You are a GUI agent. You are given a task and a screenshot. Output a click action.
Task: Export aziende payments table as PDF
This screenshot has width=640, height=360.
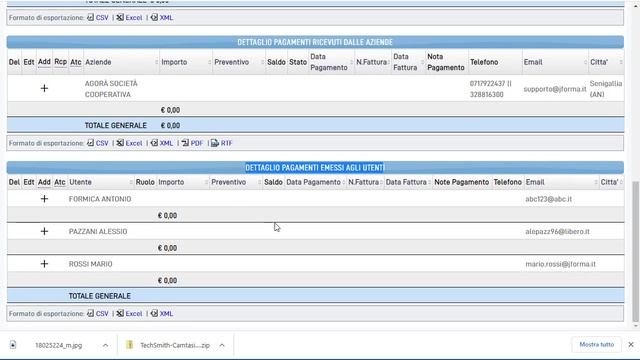coord(192,143)
